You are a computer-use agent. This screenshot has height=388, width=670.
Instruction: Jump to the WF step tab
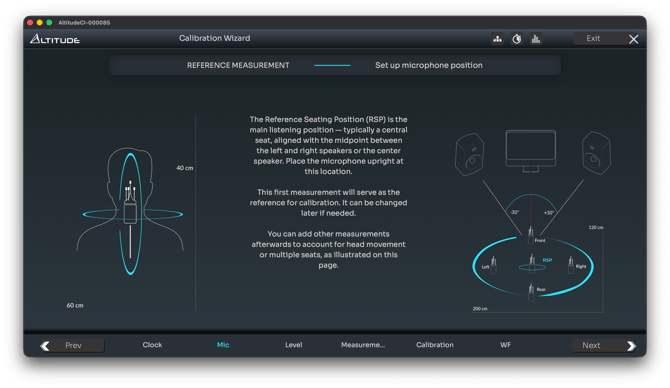505,345
